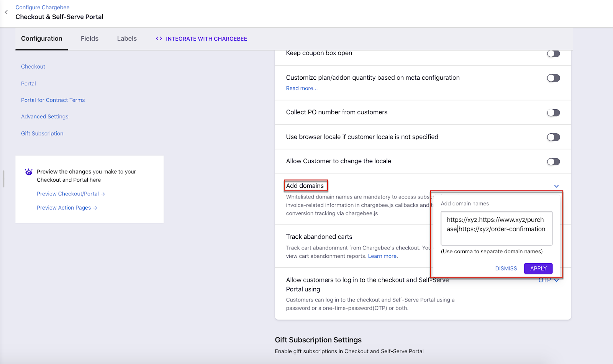Open Preview Action Pages link
Screen dimensions: 613x364
tap(67, 208)
